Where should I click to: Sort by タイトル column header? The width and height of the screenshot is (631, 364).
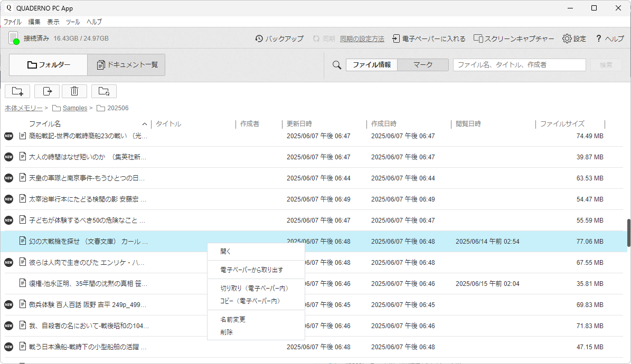[168, 124]
